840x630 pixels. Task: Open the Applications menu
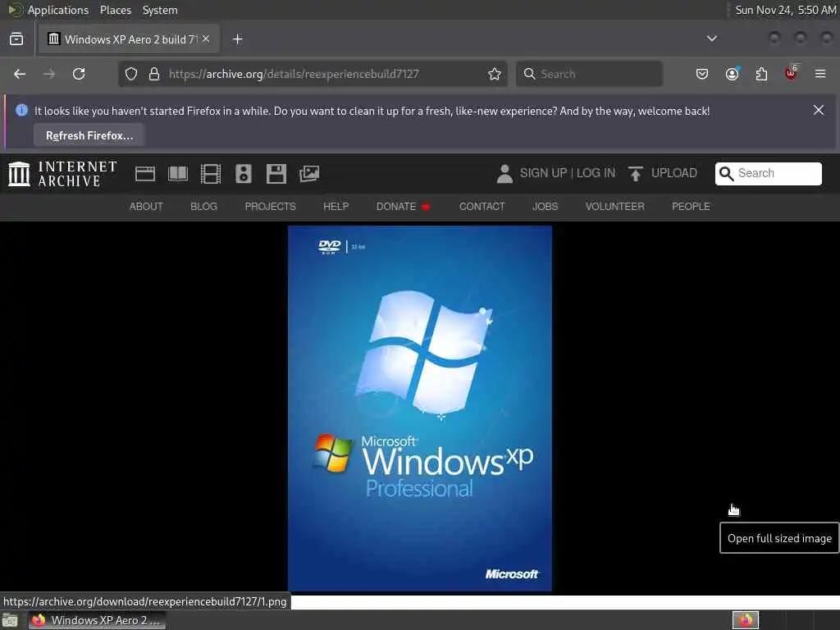point(58,10)
